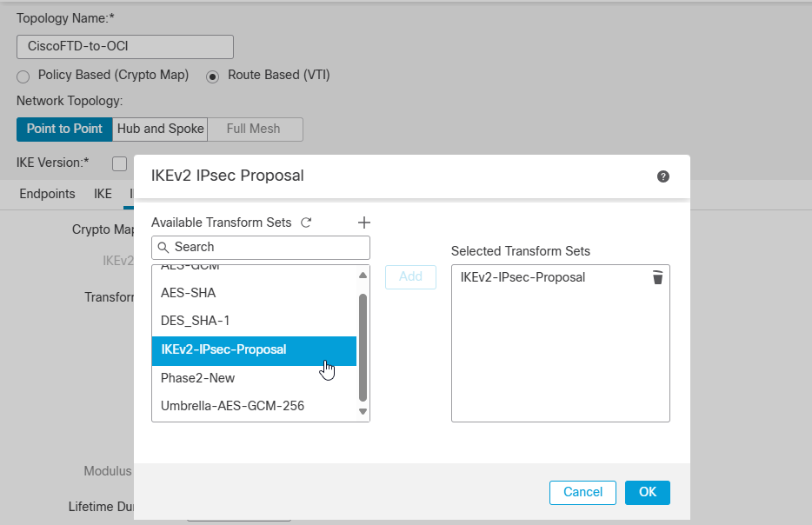Click the Topology Name text field
Screen dimensions: 812x525
click(125, 46)
